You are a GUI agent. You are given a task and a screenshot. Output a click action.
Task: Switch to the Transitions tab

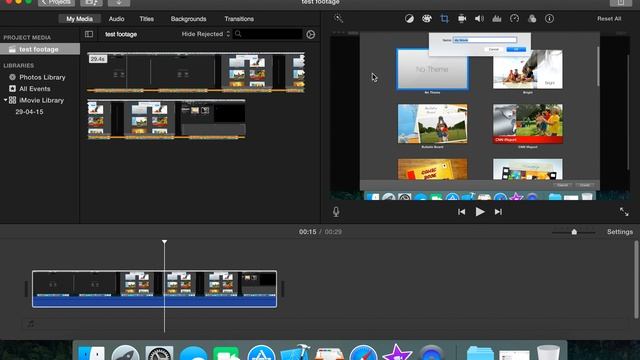[239, 19]
